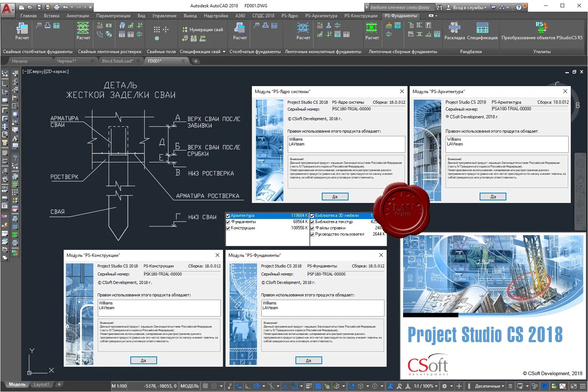Close the PS-Конструкции module dialog

[217, 255]
